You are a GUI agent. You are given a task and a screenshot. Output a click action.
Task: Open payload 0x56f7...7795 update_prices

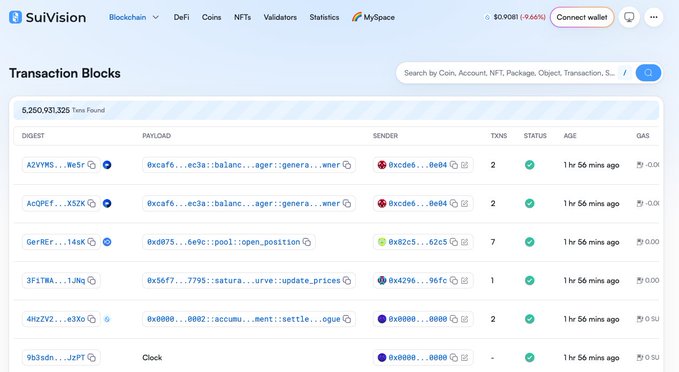[243, 281]
